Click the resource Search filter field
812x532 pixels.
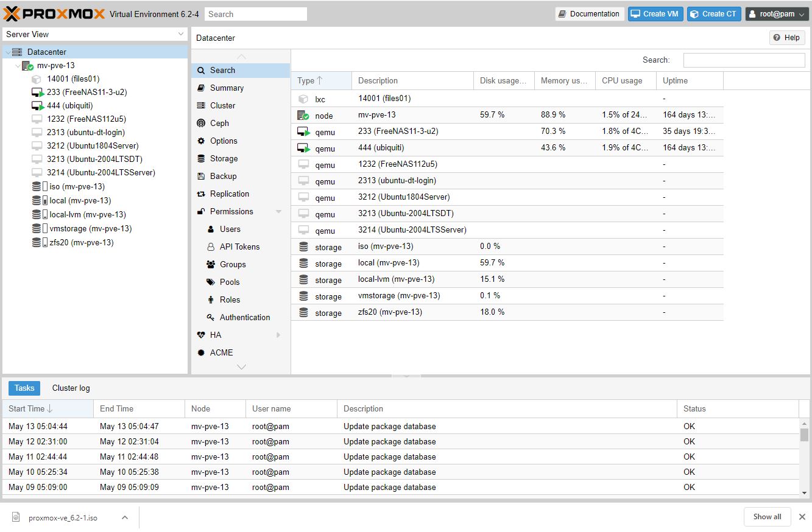click(x=744, y=60)
